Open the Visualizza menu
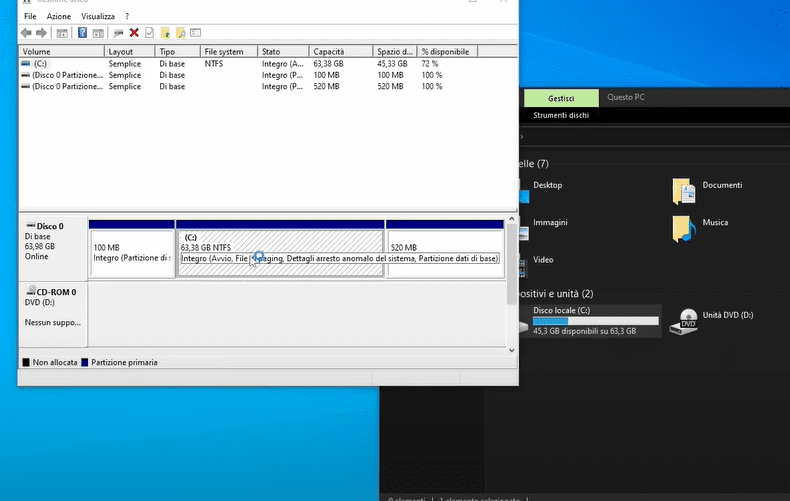This screenshot has height=501, width=790. coord(98,17)
